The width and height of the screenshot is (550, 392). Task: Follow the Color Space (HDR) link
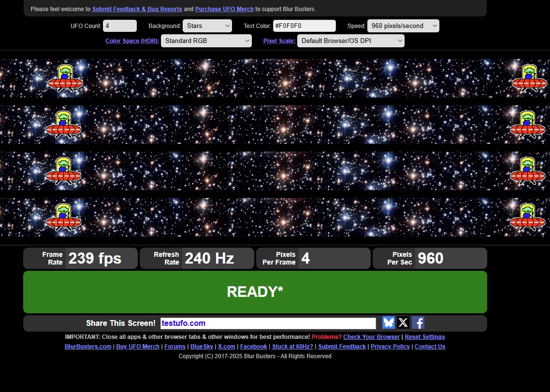(x=132, y=41)
